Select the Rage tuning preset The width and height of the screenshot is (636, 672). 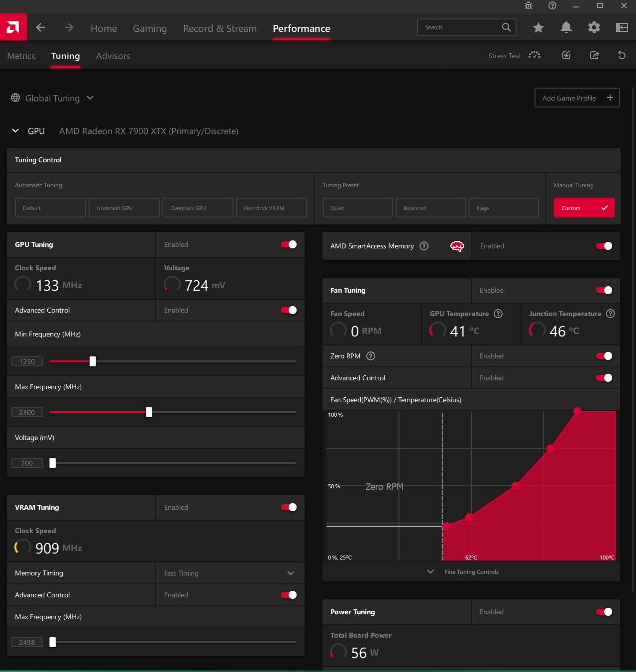(504, 208)
